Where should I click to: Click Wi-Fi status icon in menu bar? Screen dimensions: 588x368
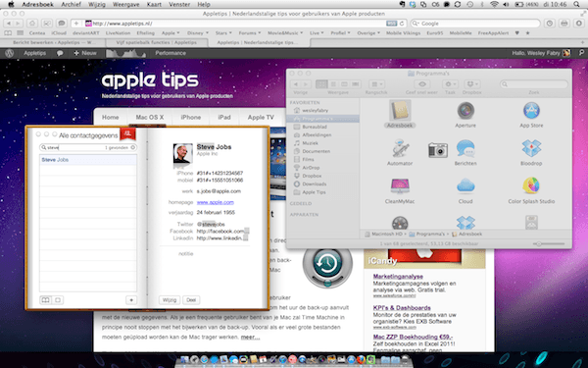pos(494,5)
